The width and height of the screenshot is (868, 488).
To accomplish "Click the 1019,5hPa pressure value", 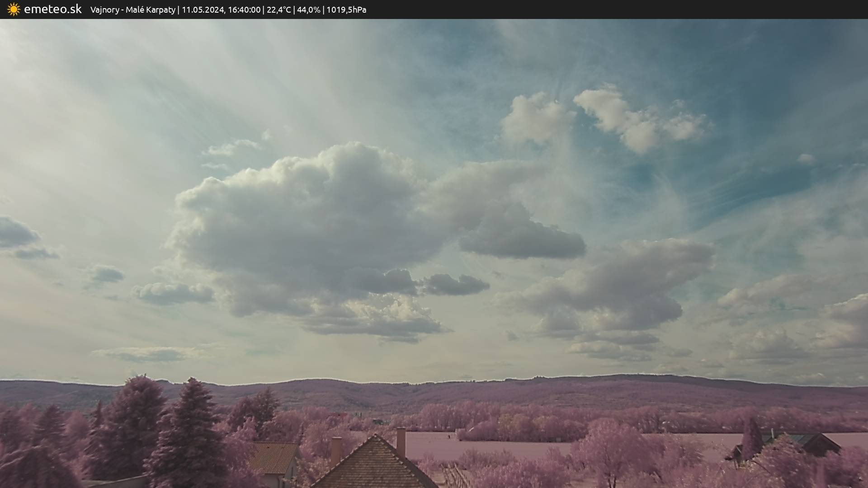I will (x=346, y=9).
